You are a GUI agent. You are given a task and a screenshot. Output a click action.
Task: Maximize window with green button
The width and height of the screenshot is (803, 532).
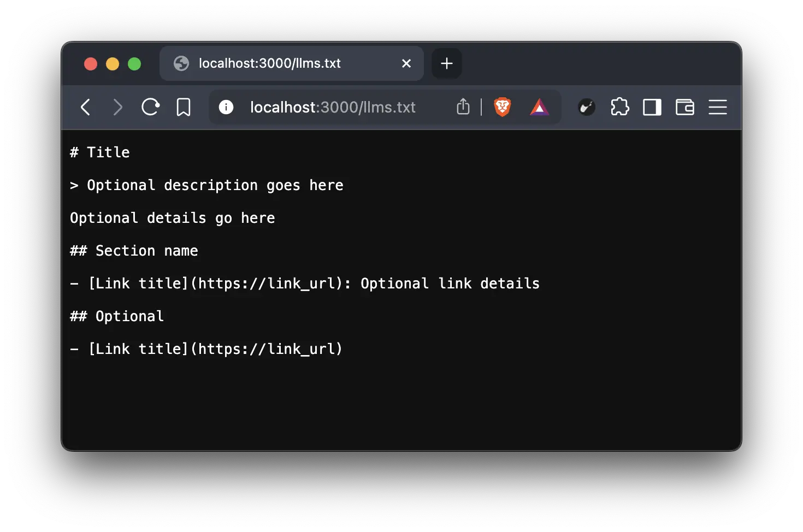(134, 64)
